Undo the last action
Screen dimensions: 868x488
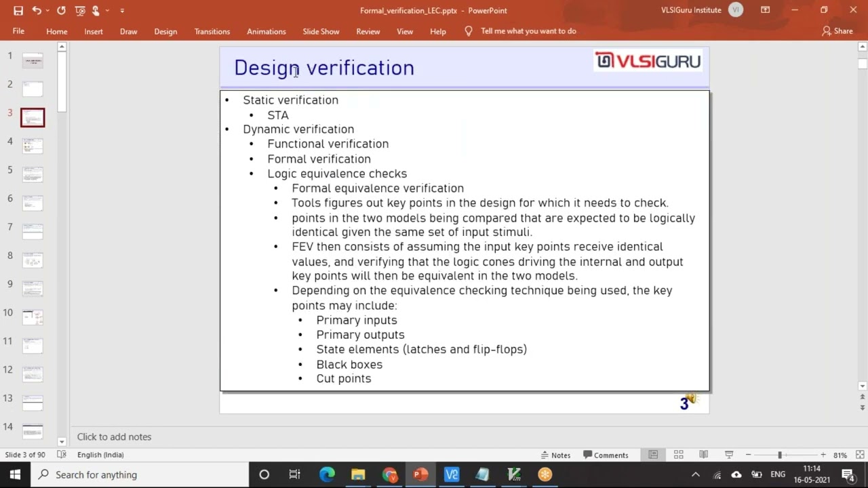click(37, 10)
